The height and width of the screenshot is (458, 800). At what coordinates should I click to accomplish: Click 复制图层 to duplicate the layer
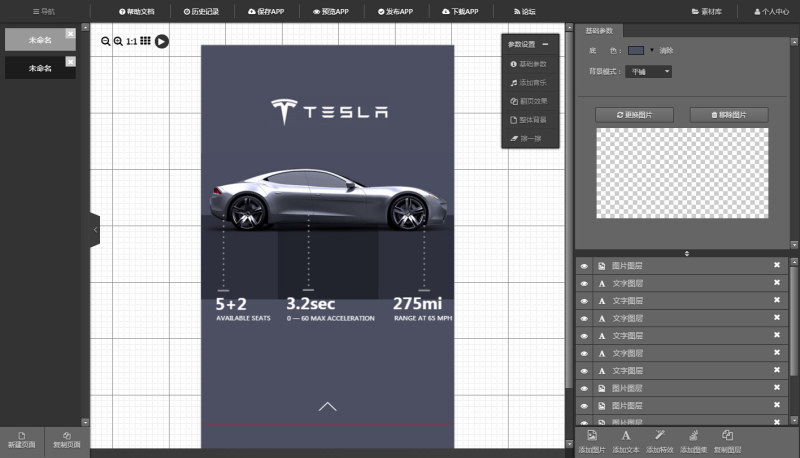(728, 442)
